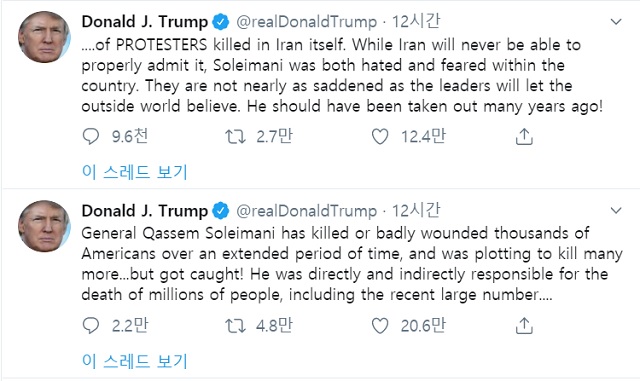Open '이 스레드 보기' link under first tweet
This screenshot has width=640, height=381.
click(135, 172)
